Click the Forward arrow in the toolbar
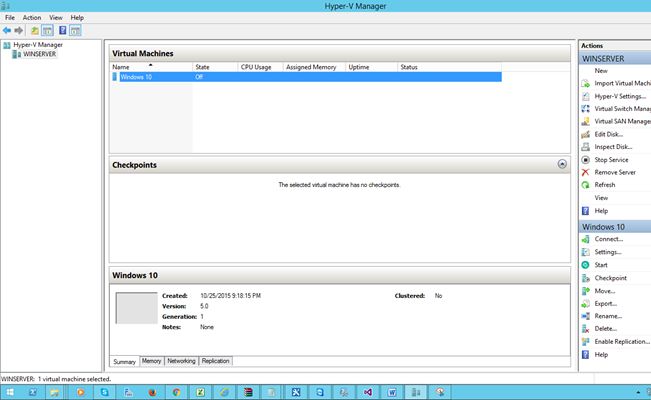This screenshot has width=651, height=400. [19, 30]
